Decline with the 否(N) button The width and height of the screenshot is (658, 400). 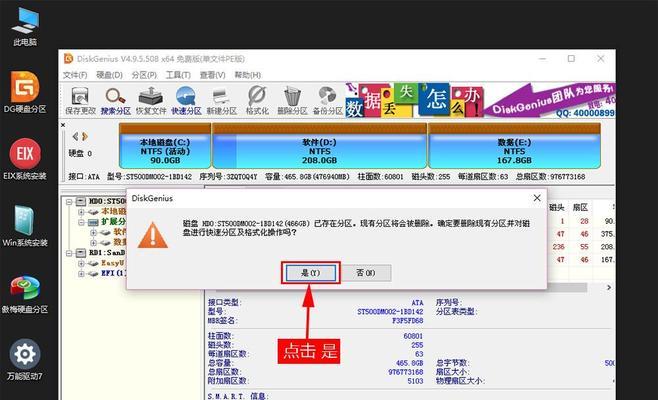tap(366, 273)
